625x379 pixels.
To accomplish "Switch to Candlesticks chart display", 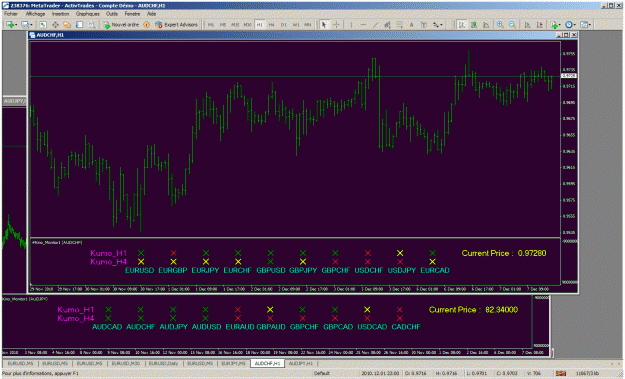I will [x=474, y=25].
